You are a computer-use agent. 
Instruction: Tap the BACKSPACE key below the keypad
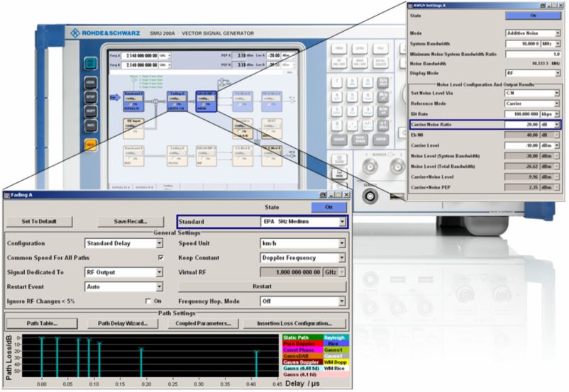click(x=360, y=140)
